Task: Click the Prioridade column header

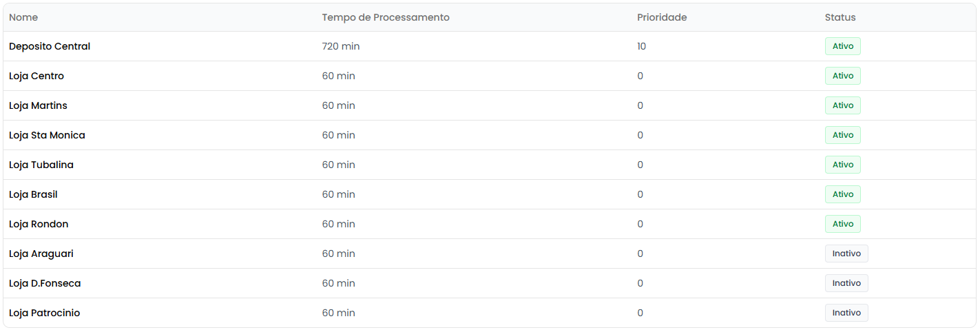Action: pos(662,17)
